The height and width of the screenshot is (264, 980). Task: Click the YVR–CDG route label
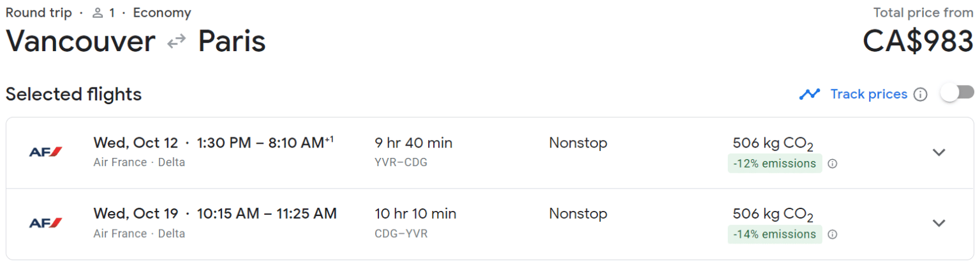click(x=401, y=162)
